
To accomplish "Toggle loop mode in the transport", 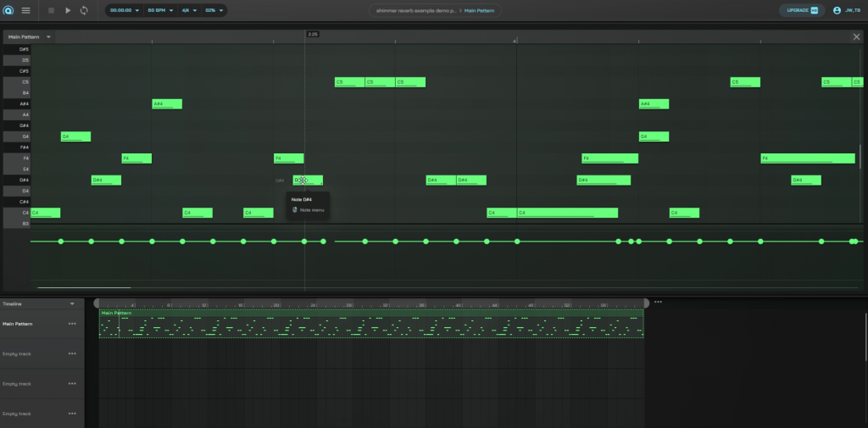I will click(x=84, y=10).
